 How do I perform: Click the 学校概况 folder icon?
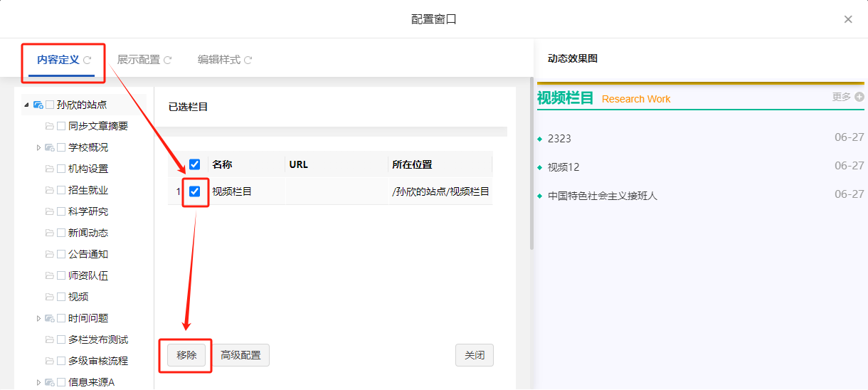coord(50,147)
